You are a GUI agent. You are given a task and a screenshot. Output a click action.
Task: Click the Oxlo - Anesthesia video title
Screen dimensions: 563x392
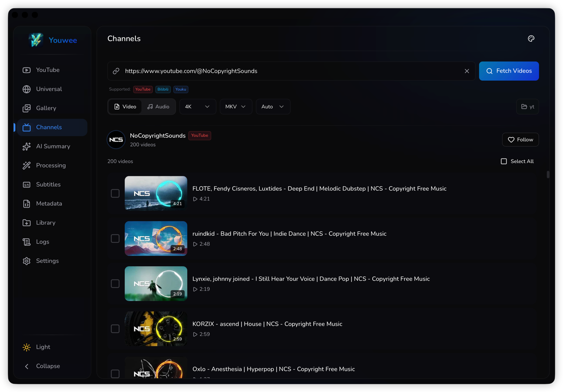click(274, 369)
